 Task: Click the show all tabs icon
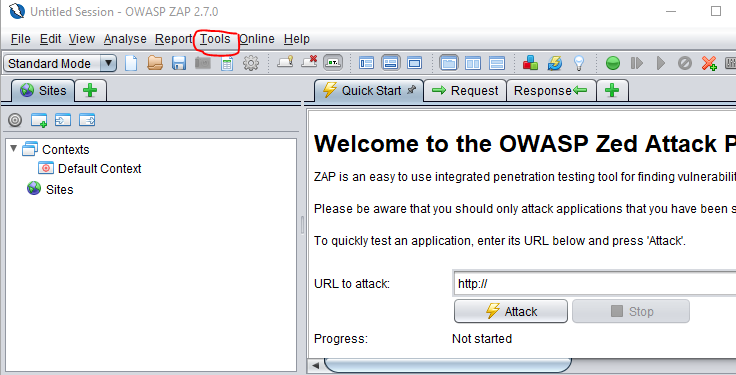tap(285, 62)
